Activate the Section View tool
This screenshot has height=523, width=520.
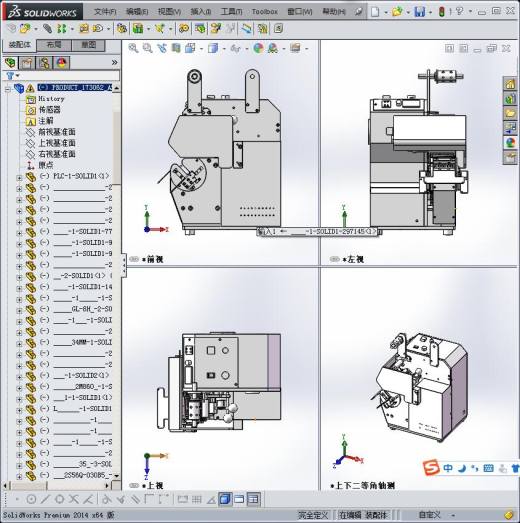[176, 48]
